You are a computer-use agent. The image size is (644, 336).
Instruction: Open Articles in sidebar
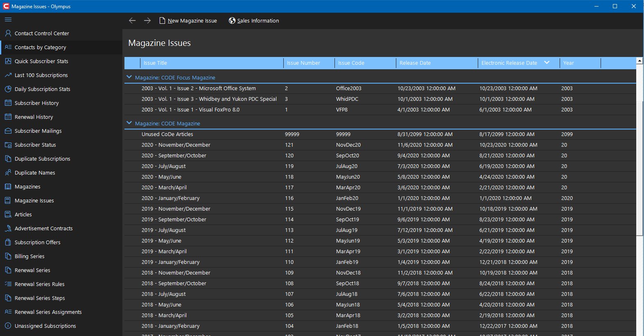(61, 214)
